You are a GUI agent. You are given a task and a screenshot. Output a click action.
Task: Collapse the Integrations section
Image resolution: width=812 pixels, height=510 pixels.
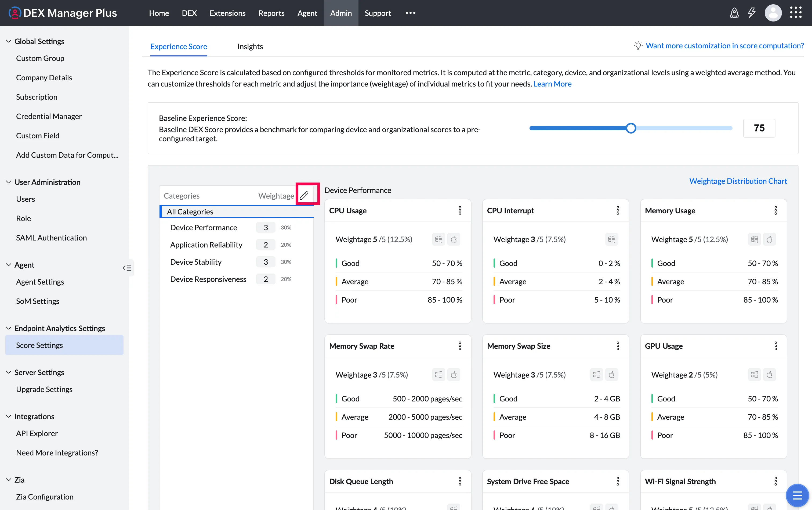(9, 416)
